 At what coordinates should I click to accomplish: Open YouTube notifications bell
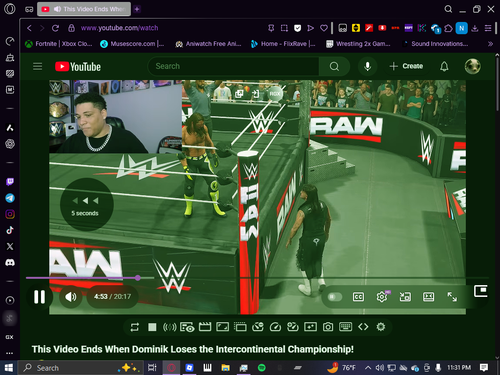point(444,66)
